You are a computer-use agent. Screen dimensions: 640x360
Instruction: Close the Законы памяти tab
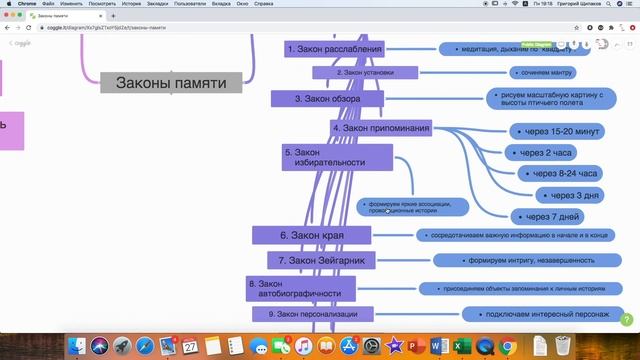[100, 16]
